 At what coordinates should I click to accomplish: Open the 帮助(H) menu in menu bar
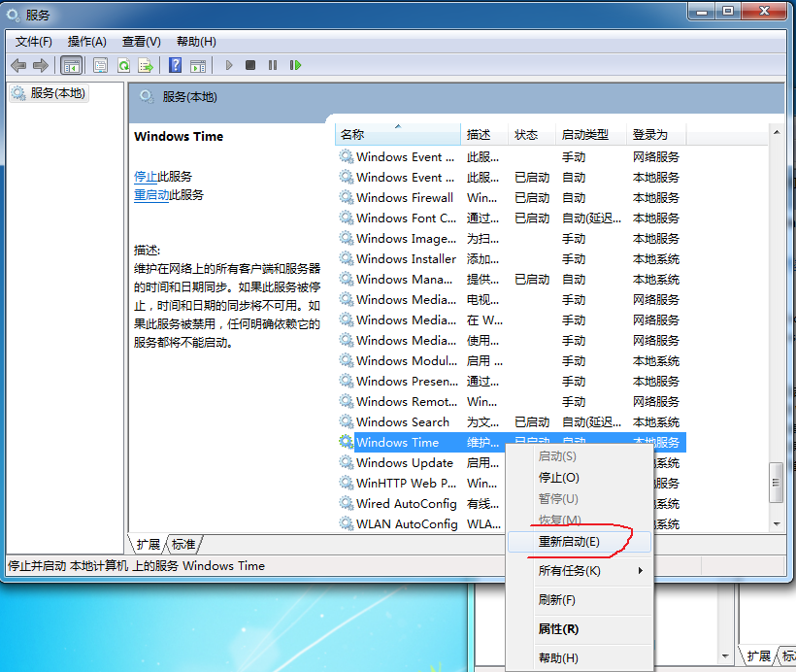coord(196,42)
